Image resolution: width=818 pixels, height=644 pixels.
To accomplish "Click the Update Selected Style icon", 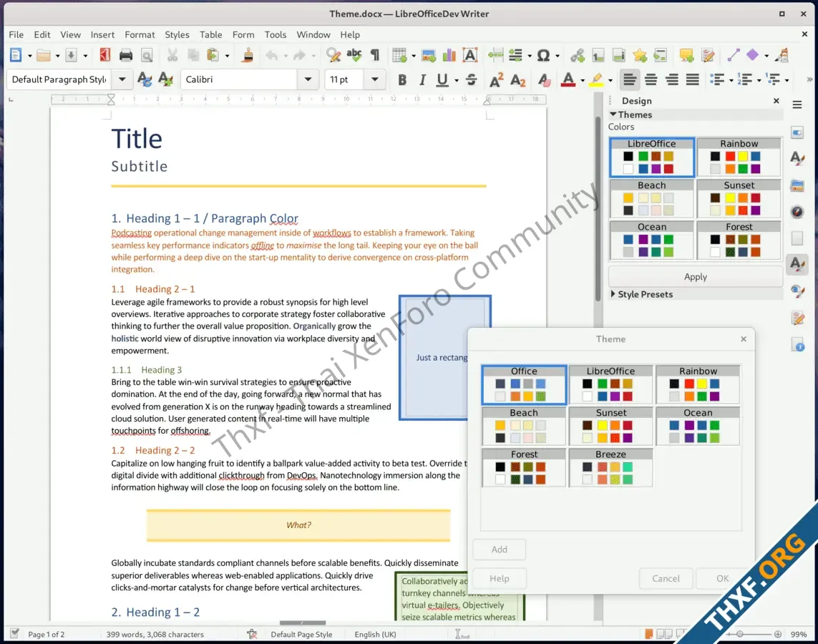I will click(145, 79).
